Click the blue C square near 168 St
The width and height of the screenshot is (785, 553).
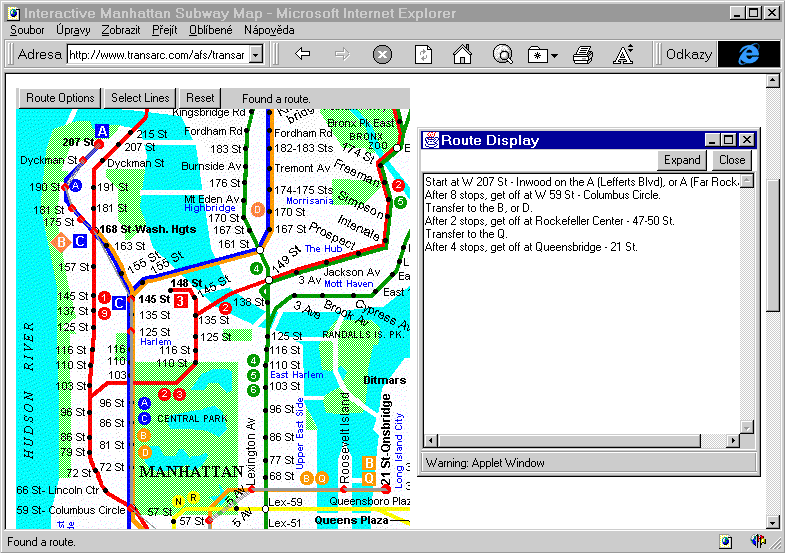point(80,241)
